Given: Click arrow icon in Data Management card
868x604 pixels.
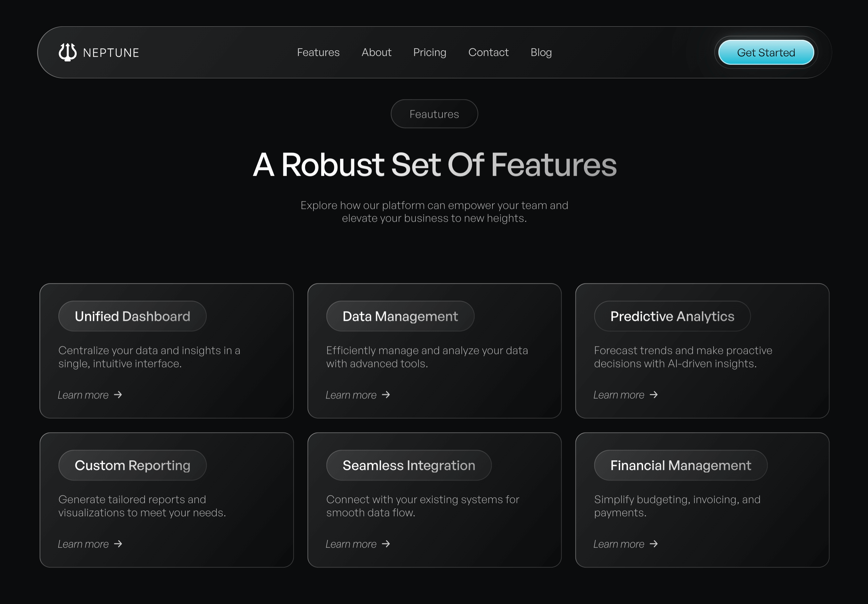Looking at the screenshot, I should click(386, 395).
